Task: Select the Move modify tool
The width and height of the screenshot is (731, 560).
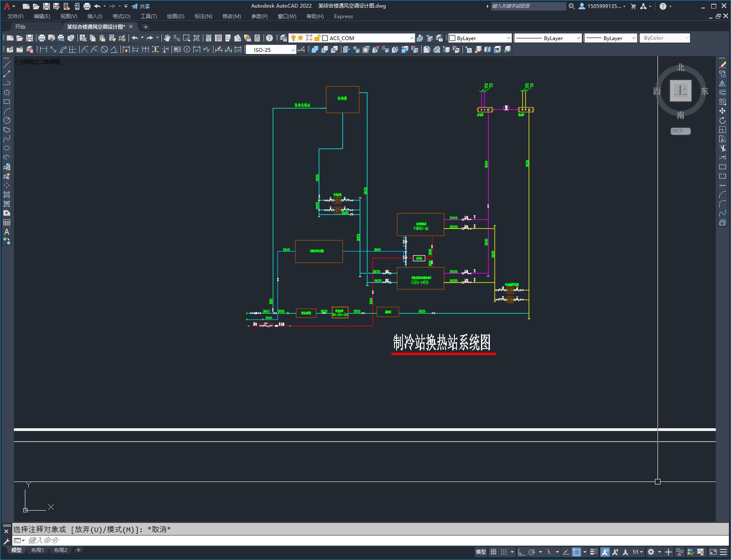Action: [x=723, y=111]
